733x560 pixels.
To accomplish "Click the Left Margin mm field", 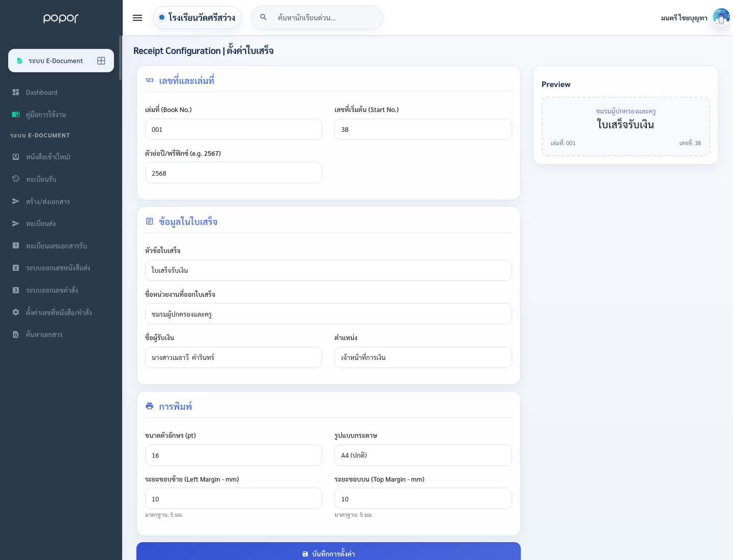I will point(234,498).
